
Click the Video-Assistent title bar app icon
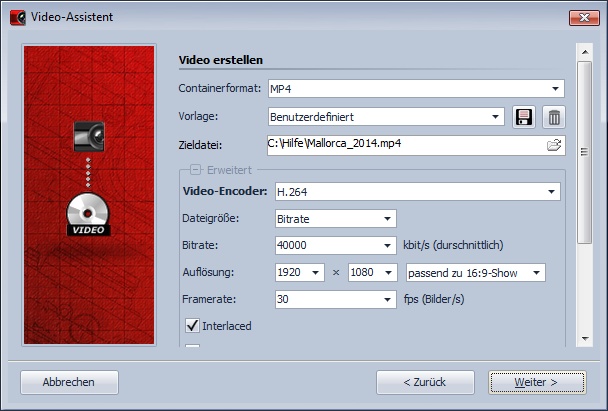click(x=16, y=17)
